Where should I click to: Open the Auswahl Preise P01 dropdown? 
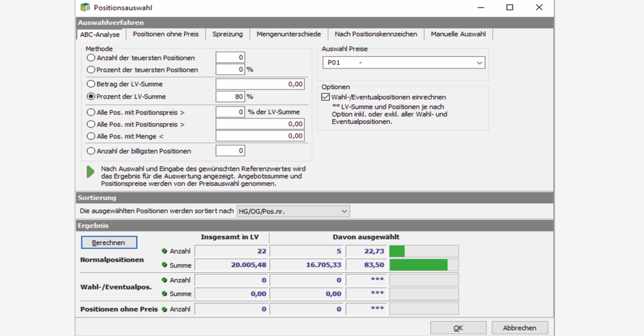click(404, 63)
